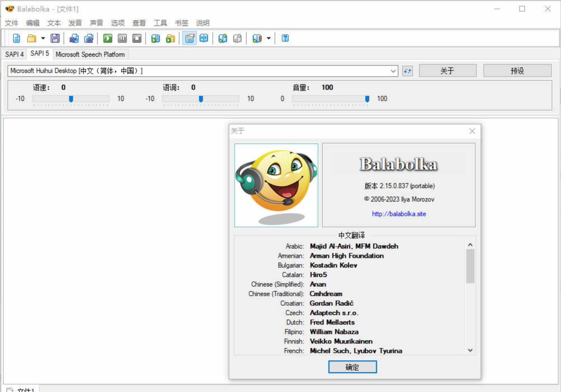Image resolution: width=561 pixels, height=392 pixels.
Task: Open the 说明 menu
Action: coord(203,23)
